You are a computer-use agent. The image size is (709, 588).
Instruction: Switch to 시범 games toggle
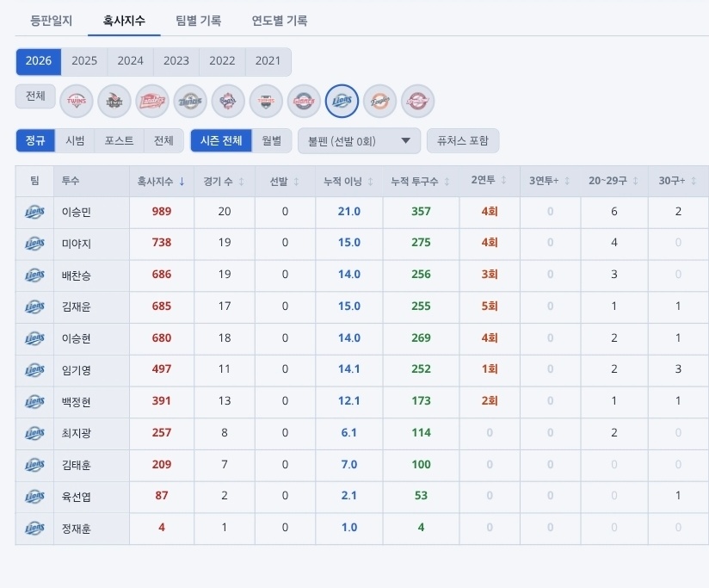pyautogui.click(x=75, y=140)
